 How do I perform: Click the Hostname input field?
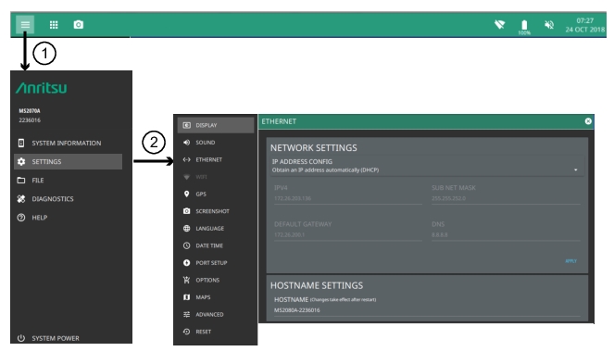click(x=427, y=310)
